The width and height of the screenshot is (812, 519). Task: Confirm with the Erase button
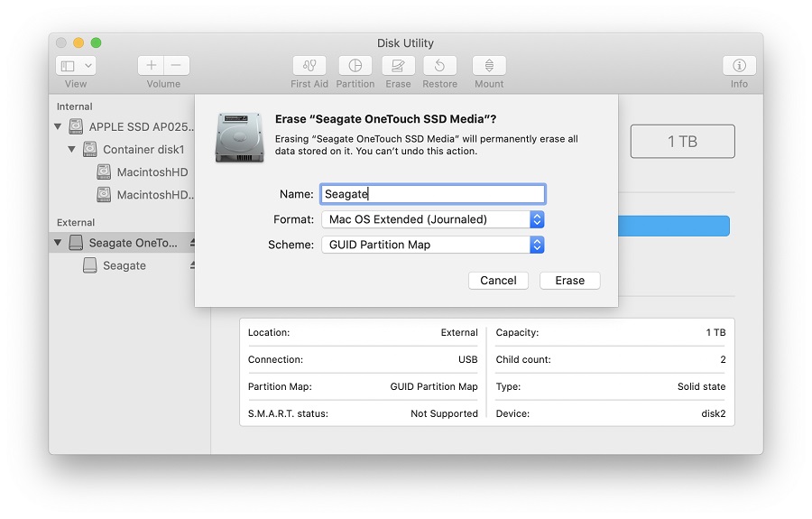click(x=569, y=280)
